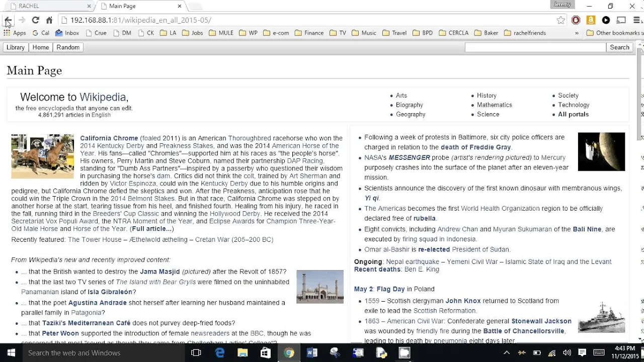Open the Cal bookmark
This screenshot has width=644, height=362.
pyautogui.click(x=41, y=33)
